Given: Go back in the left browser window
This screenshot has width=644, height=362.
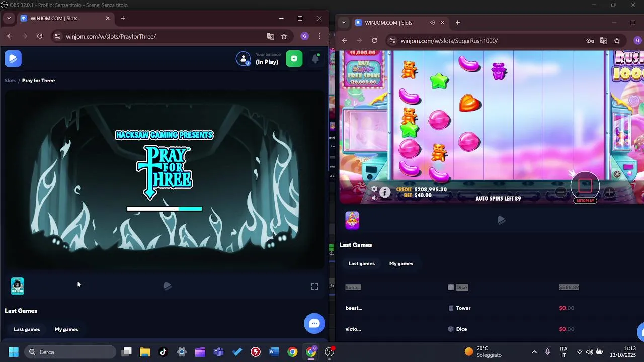Looking at the screenshot, I should 10,36.
